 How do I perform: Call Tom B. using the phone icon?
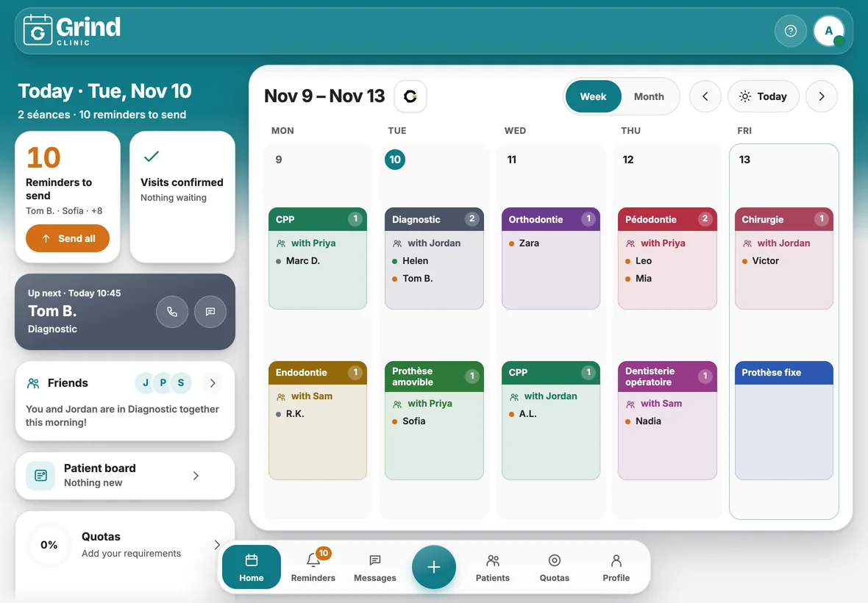172,312
